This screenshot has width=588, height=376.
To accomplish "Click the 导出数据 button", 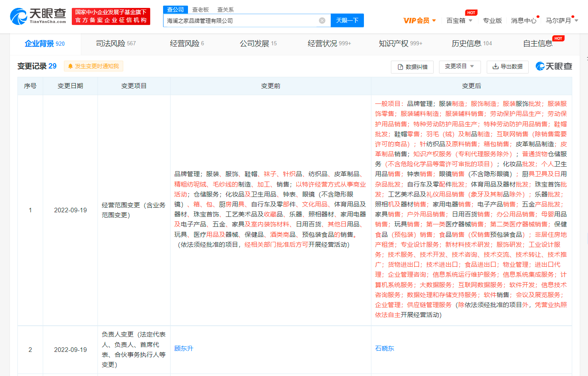I will (507, 66).
